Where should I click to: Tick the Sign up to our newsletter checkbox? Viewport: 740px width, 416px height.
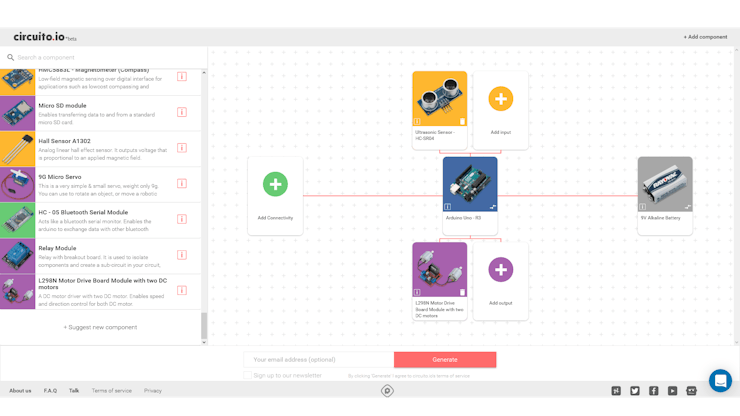(247, 375)
